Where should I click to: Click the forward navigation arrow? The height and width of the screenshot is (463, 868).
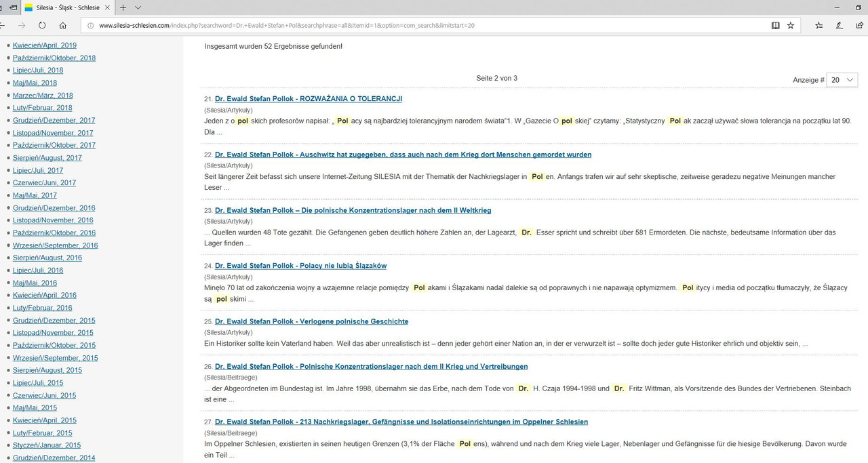pos(21,25)
